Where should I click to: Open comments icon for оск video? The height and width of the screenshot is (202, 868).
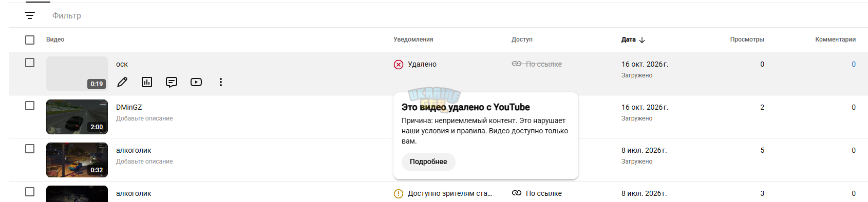pos(172,82)
